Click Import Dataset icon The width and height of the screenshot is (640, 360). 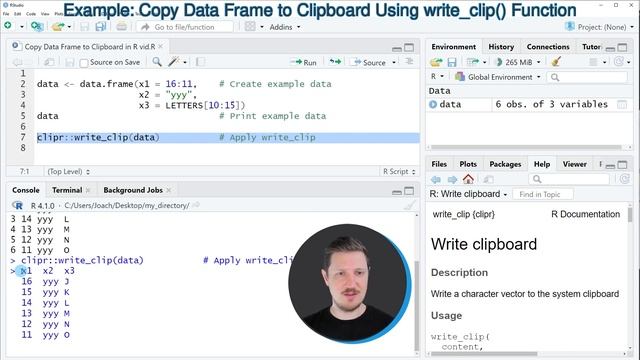coord(473,62)
